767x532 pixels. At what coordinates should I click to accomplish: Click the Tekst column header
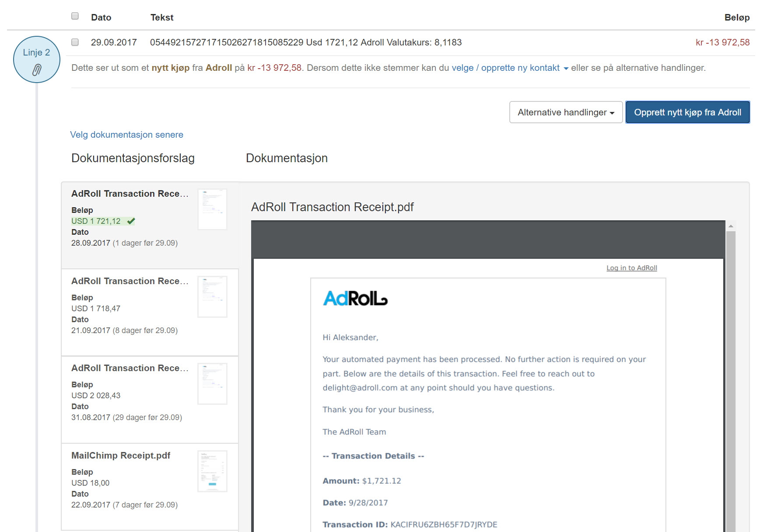click(162, 17)
